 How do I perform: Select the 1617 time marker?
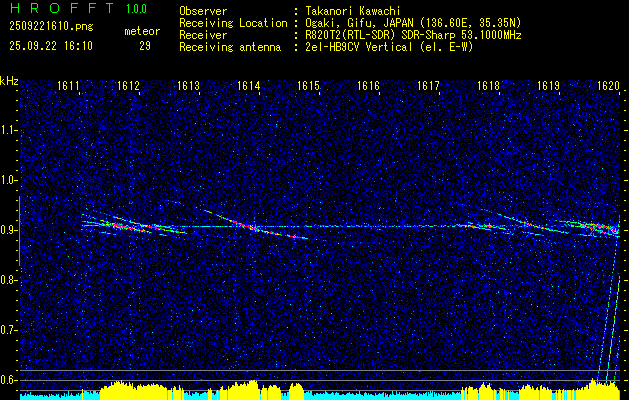429,87
